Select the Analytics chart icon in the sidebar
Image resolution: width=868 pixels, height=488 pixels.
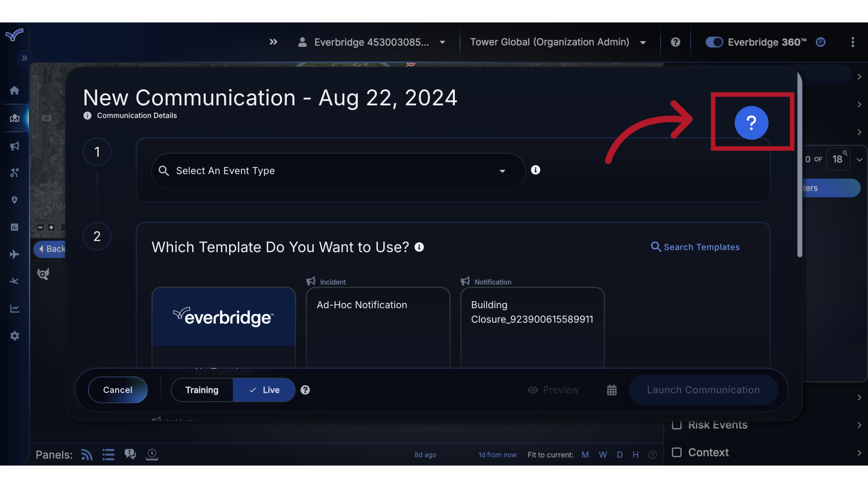pos(14,308)
